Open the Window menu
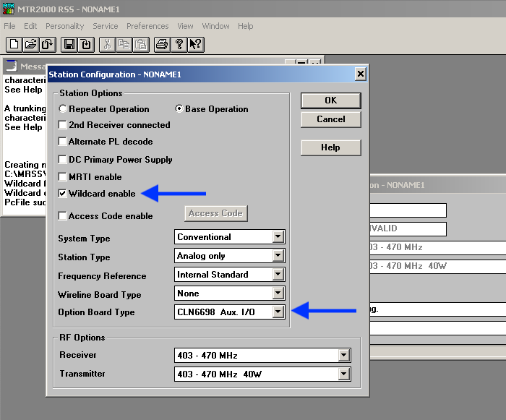Image resolution: width=506 pixels, height=420 pixels. 215,26
